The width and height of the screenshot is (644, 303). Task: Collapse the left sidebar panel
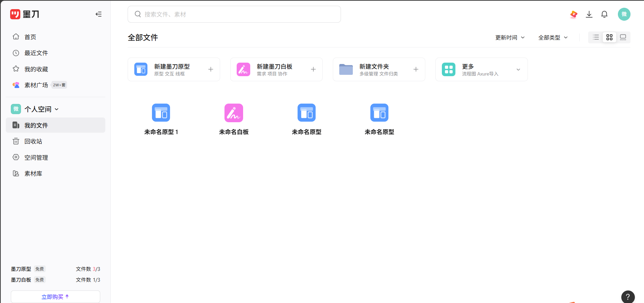(99, 14)
